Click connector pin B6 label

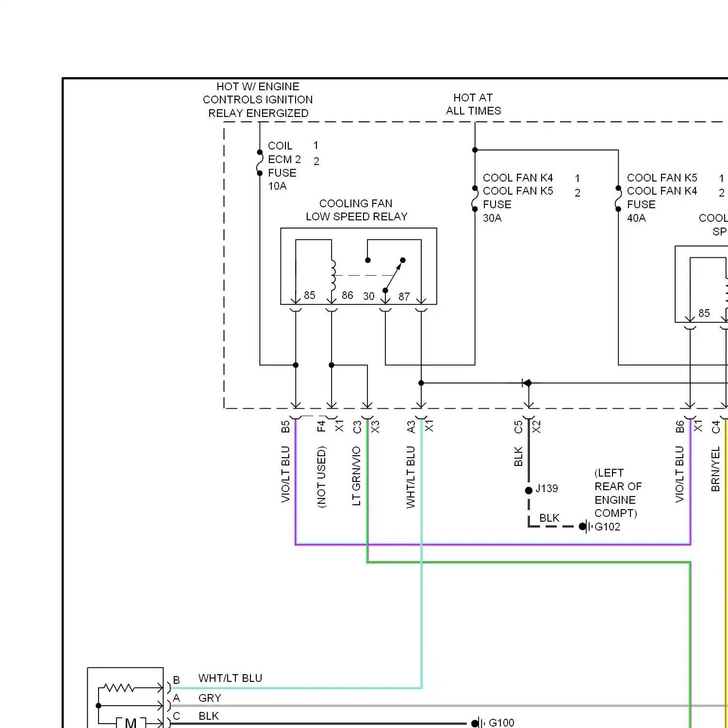[x=680, y=427]
